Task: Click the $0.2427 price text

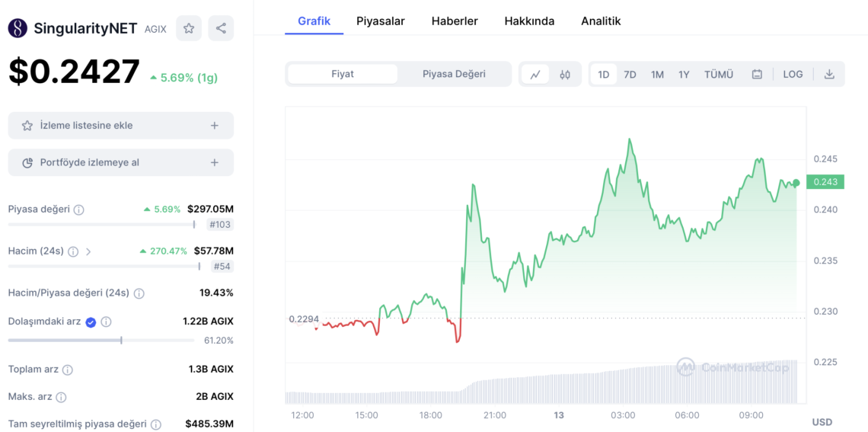Action: tap(74, 72)
